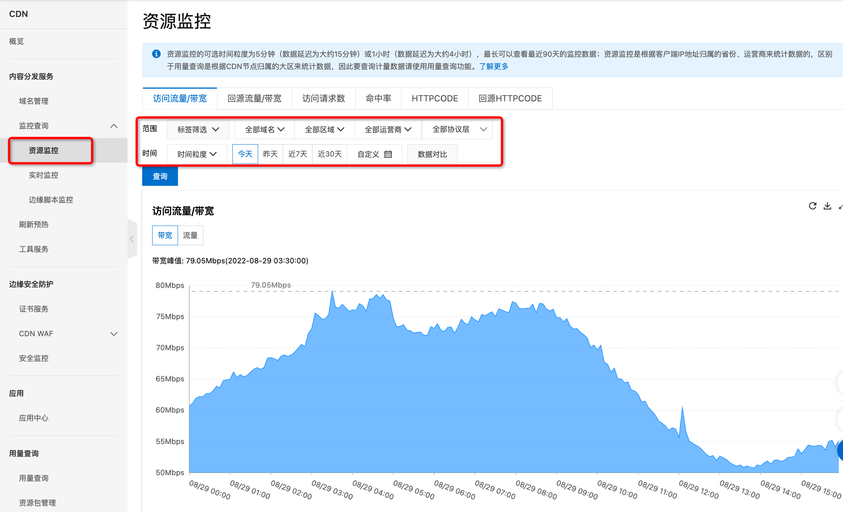
Task: Select the 今天 time range
Action: [245, 154]
